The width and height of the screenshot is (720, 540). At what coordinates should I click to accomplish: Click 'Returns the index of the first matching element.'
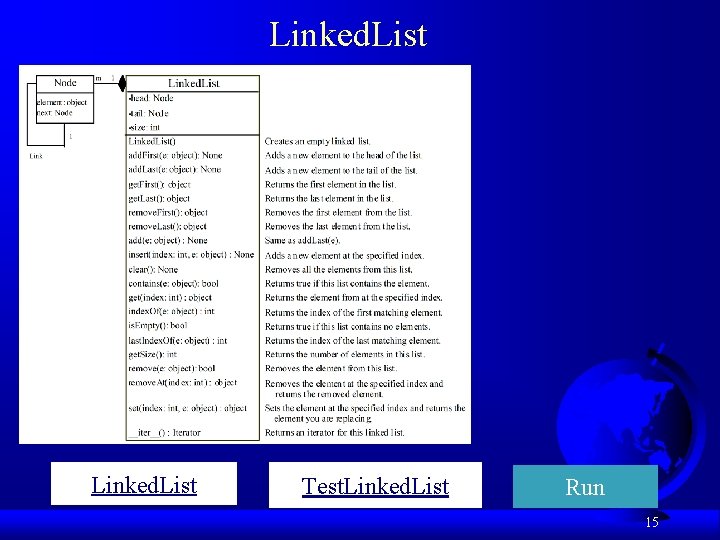354,313
